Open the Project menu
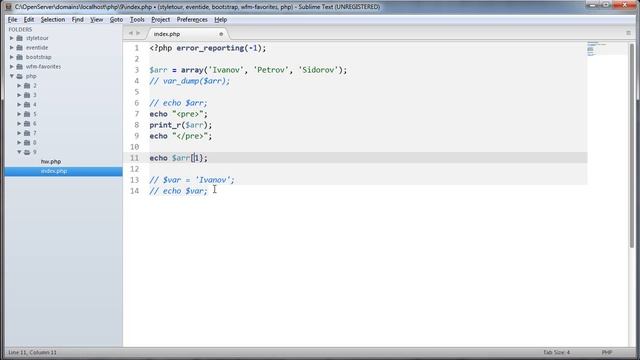Image resolution: width=640 pixels, height=360 pixels. click(x=160, y=20)
